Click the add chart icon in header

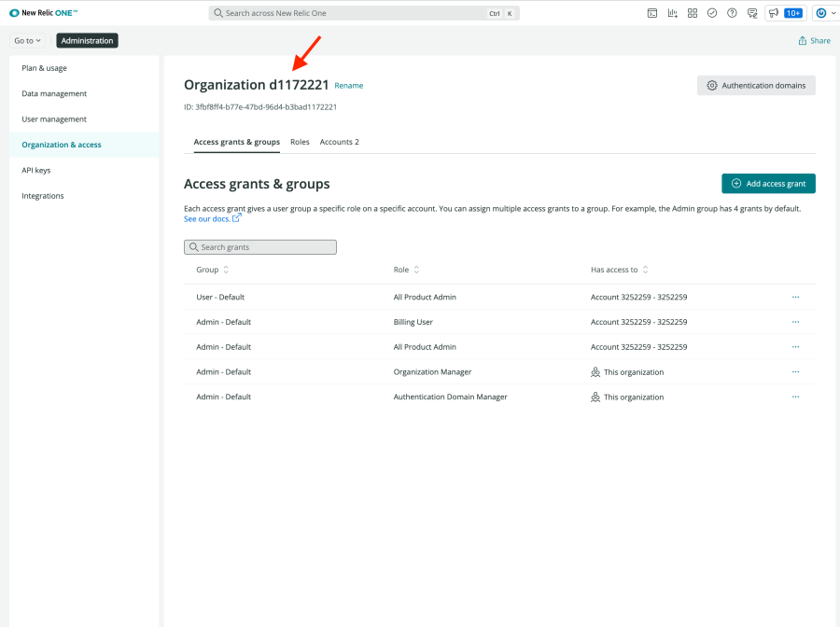(672, 13)
